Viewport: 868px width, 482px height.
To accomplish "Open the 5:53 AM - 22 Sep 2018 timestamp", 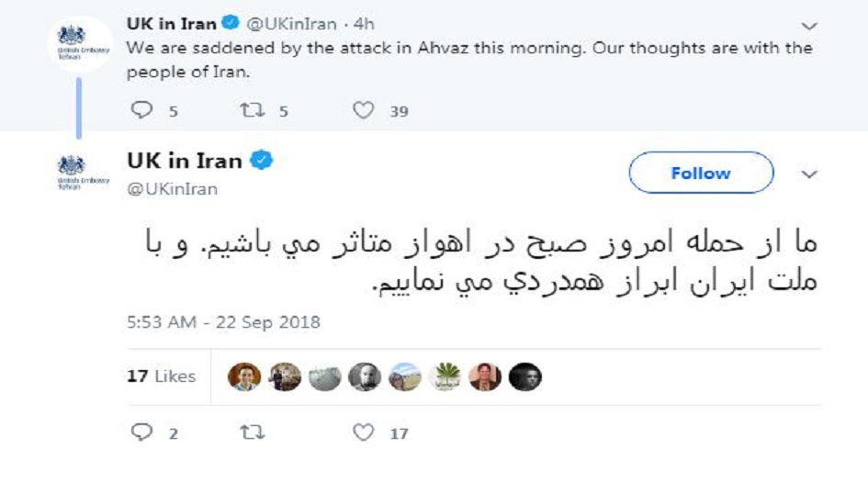I will 223,322.
